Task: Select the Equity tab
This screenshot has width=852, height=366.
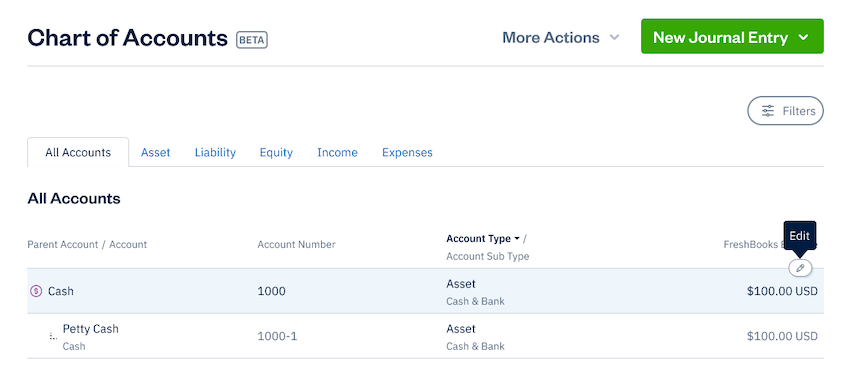Action: pyautogui.click(x=276, y=153)
